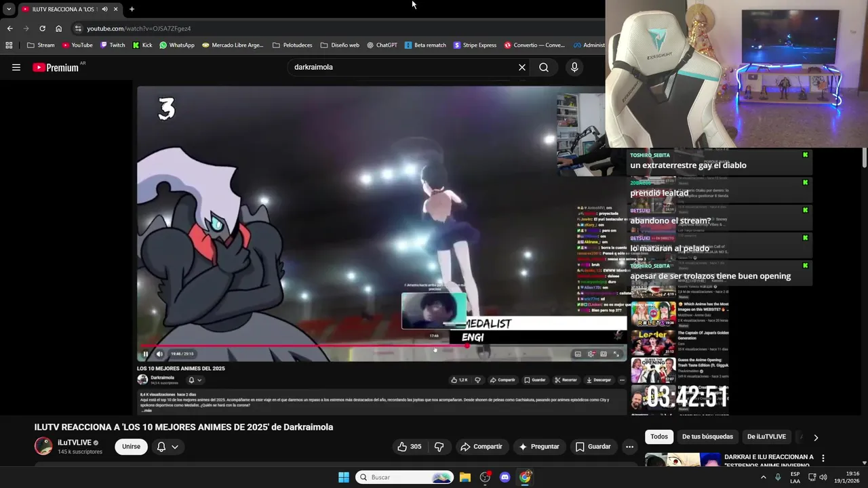The height and width of the screenshot is (488, 868).
Task: Go to the YouTube Premium home logo
Action: point(57,67)
